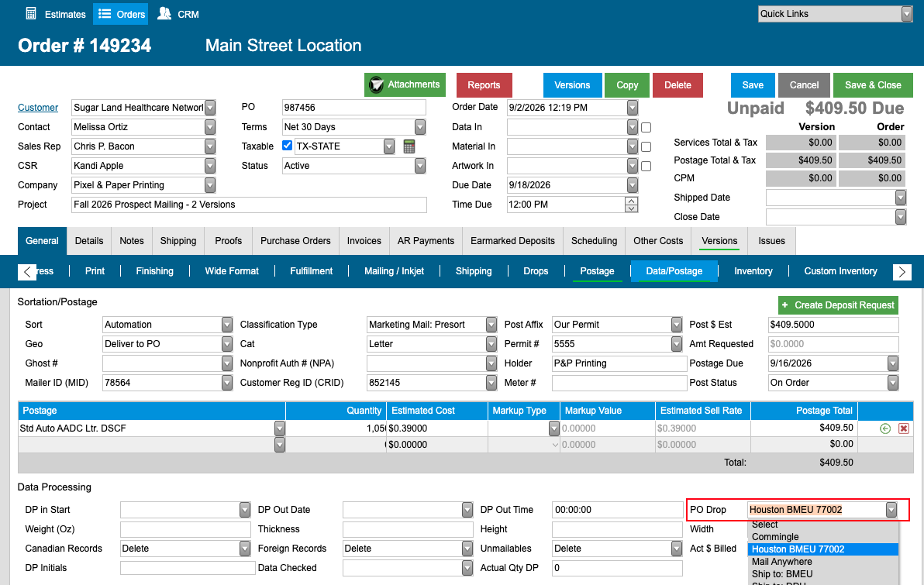Open the Estimates calculator icon
This screenshot has width=924, height=585.
pos(31,13)
